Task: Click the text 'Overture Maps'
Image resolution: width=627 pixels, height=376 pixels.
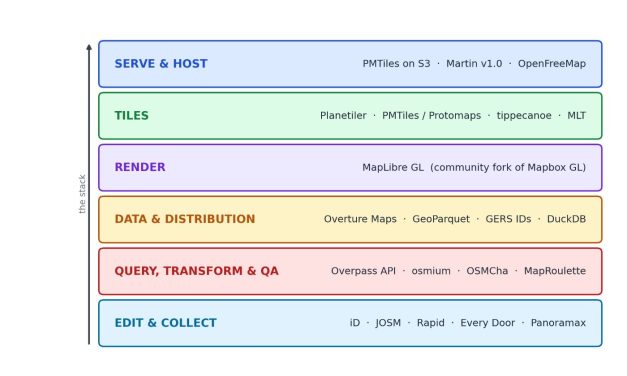Action: click(x=360, y=219)
